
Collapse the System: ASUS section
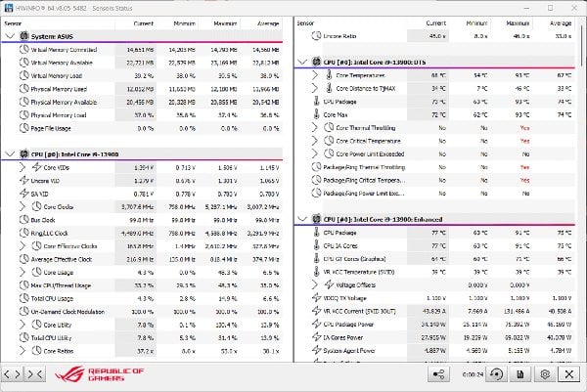pyautogui.click(x=10, y=36)
